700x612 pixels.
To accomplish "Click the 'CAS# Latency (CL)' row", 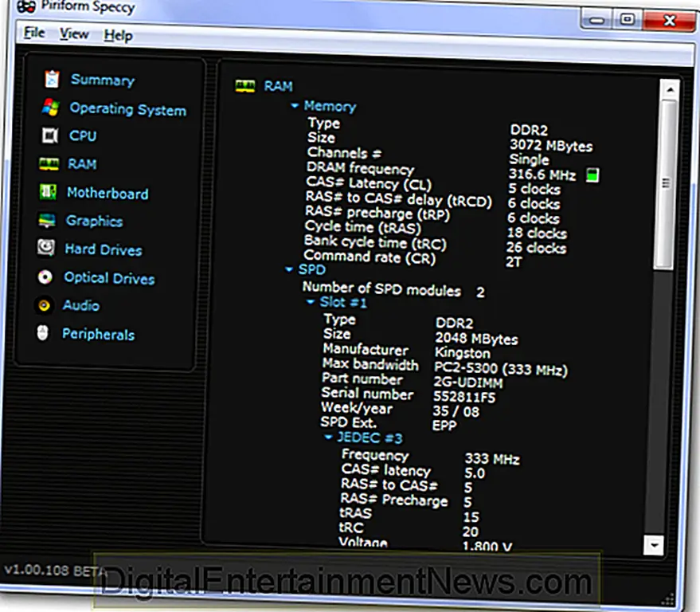I will (433, 186).
